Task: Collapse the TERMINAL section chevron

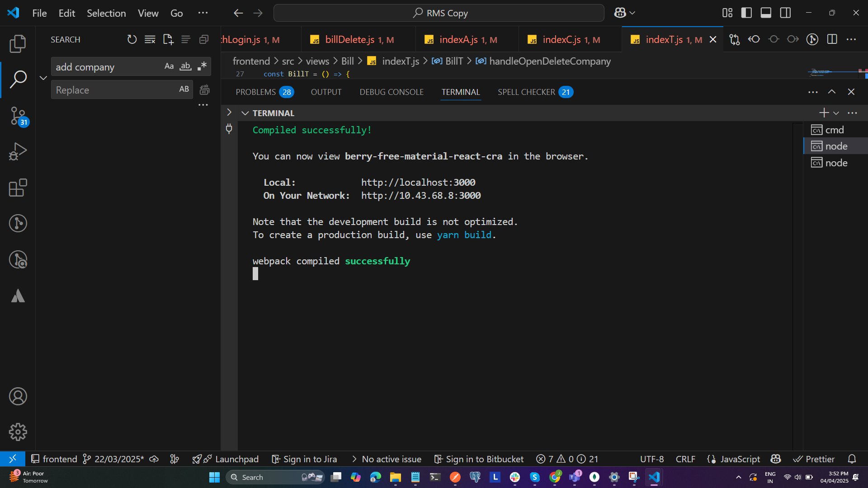Action: [245, 113]
